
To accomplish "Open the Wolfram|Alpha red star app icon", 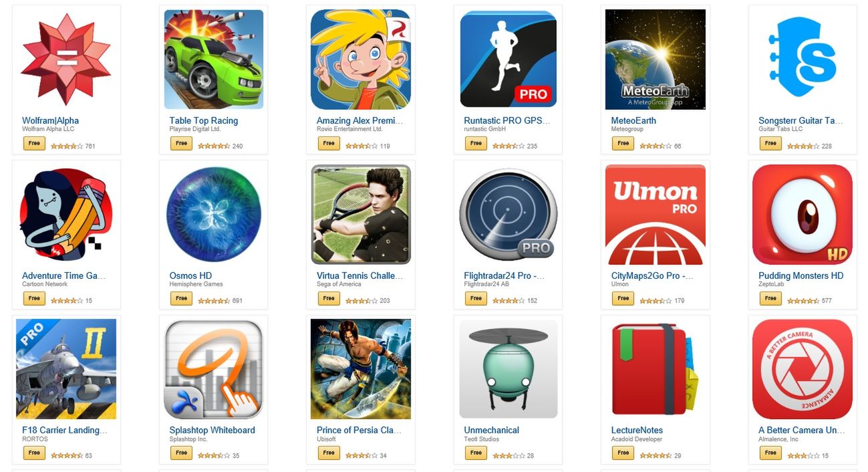I will coord(66,60).
